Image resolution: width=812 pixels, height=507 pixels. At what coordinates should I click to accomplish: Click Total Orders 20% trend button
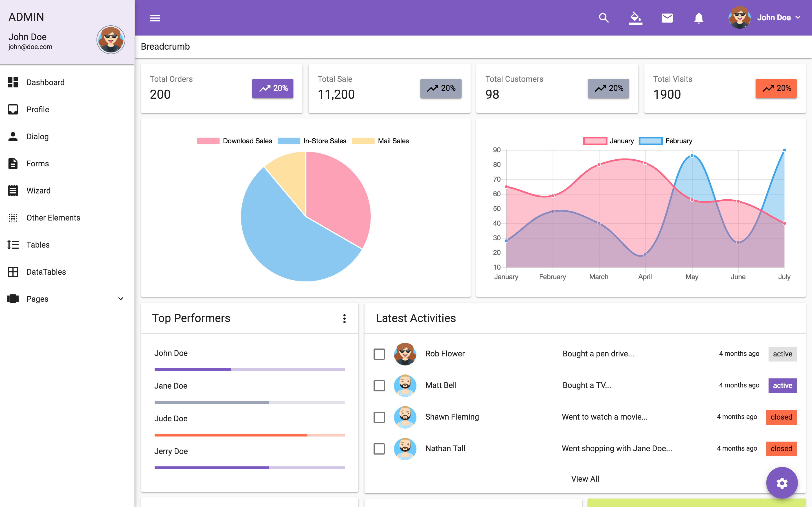[x=273, y=89]
